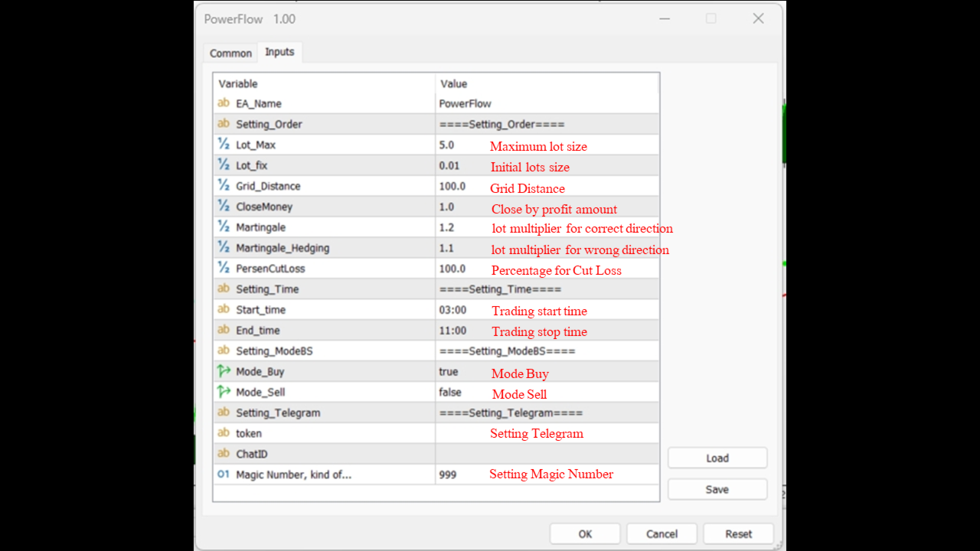The width and height of the screenshot is (980, 551).
Task: Select the fraction icon next to Lot_fix
Action: click(224, 165)
